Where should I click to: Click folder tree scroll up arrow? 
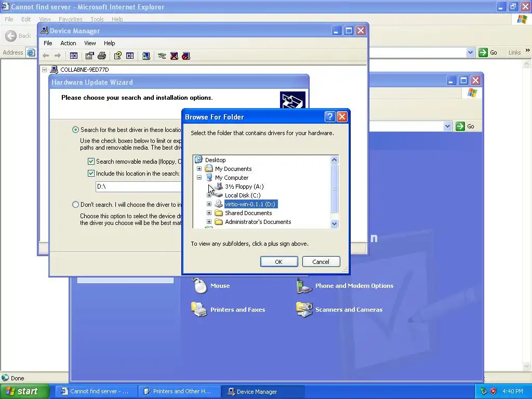coord(334,160)
